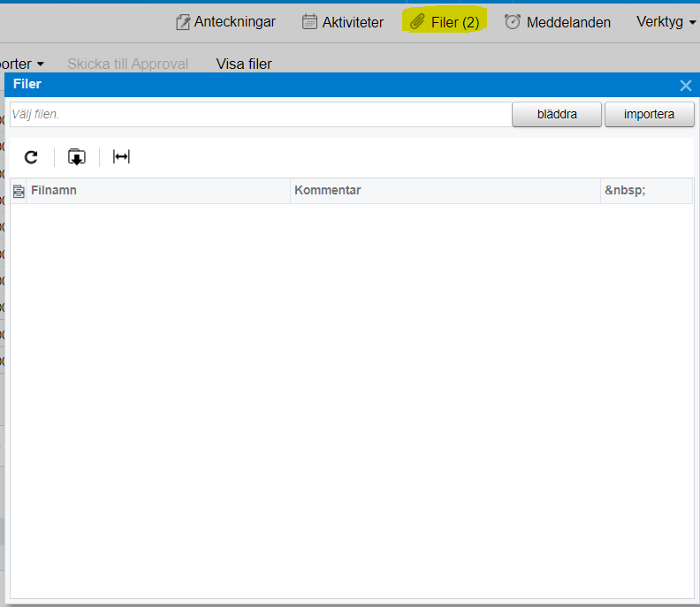Screen dimensions: 700x607
Task: Click the Visa filer option
Action: pos(244,64)
